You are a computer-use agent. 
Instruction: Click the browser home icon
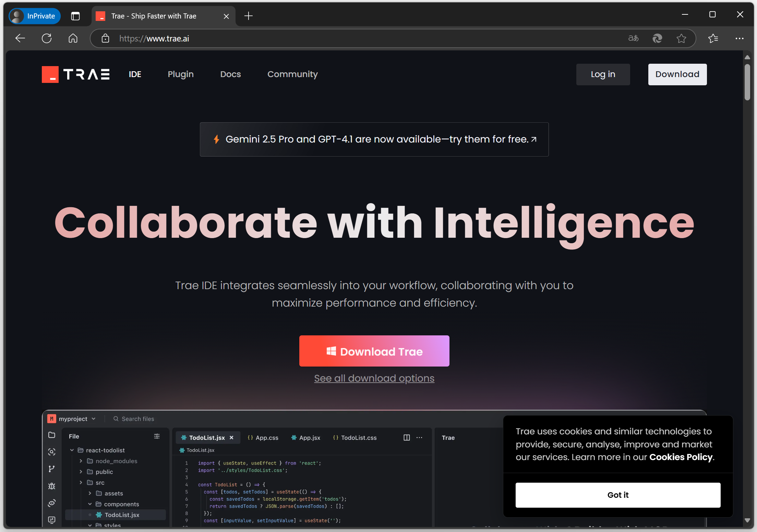tap(73, 38)
